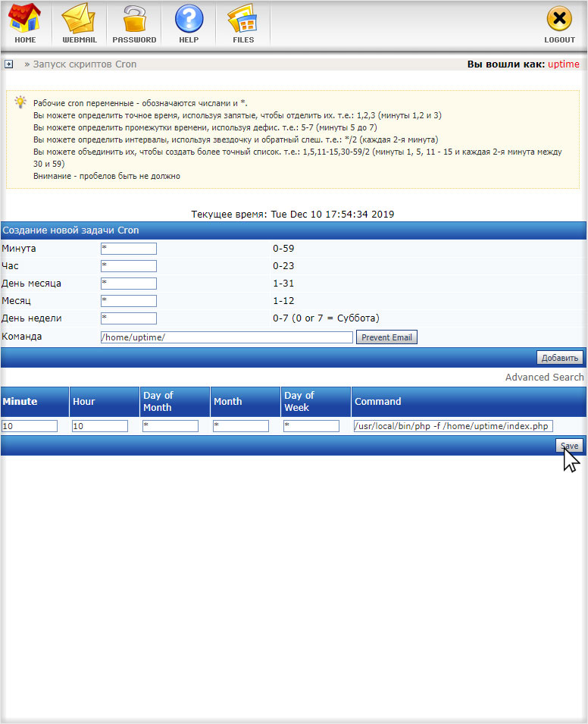Click the Текущее время timestamp text
588x724 pixels.
coord(292,215)
